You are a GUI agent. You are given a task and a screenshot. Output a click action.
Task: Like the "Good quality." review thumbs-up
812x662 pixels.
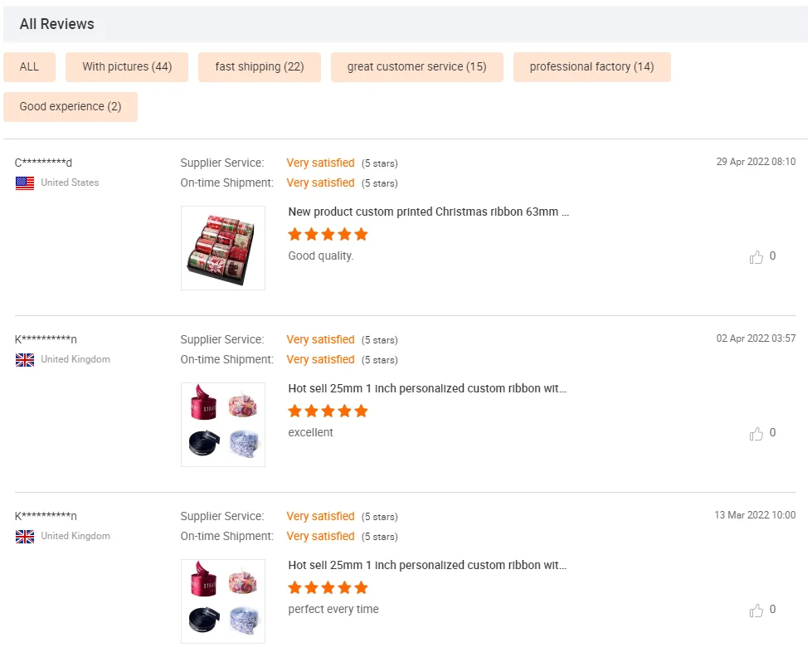pyautogui.click(x=756, y=257)
